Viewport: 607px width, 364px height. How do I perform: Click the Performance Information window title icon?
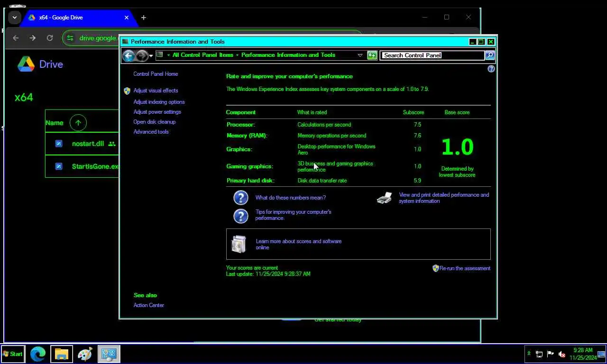[125, 42]
